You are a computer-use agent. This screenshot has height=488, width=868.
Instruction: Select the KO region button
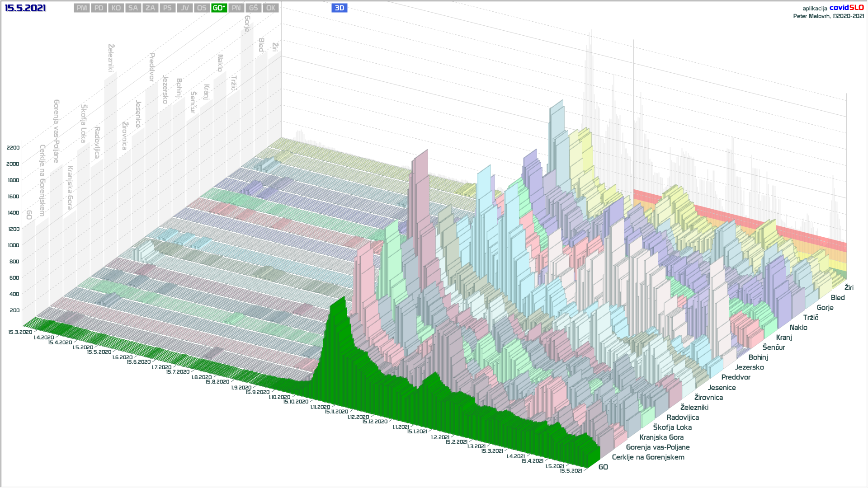116,8
